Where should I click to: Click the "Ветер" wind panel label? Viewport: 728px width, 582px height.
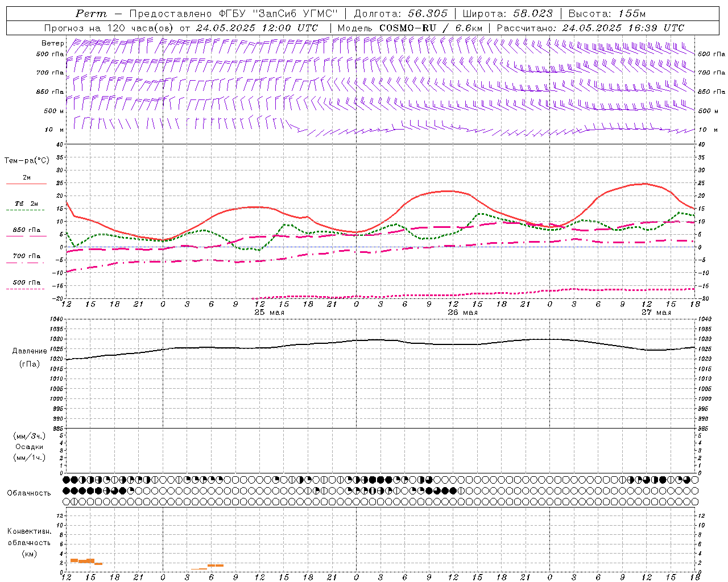tap(52, 43)
